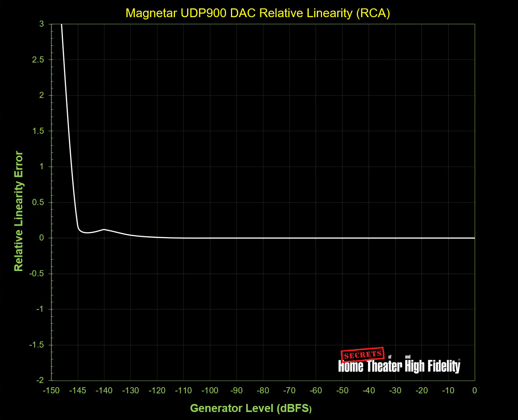The width and height of the screenshot is (518, 420).
Task: Click the white curve's small bump at -140 dBFS
Action: tap(104, 229)
